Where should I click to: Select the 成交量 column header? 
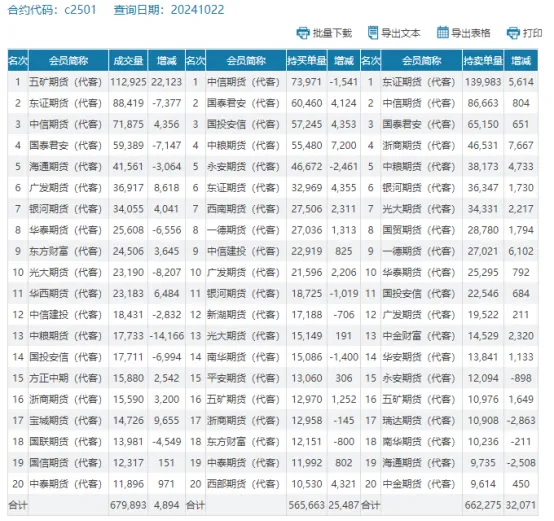coord(128,60)
